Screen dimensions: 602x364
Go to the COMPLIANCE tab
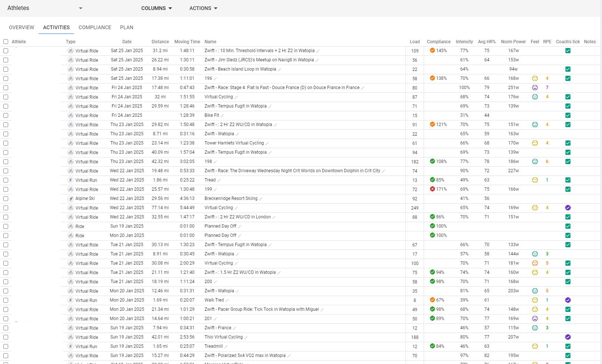click(95, 27)
